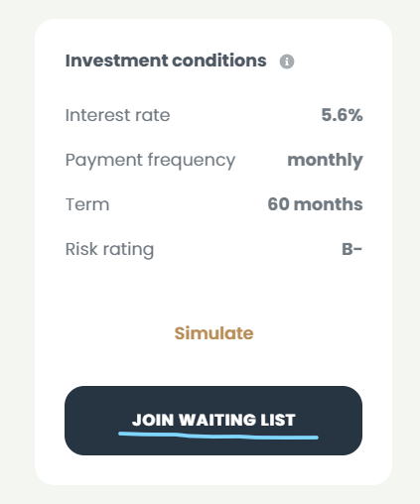The width and height of the screenshot is (420, 504).
Task: Click the word rating in Risk rating
Action: pyautogui.click(x=128, y=250)
